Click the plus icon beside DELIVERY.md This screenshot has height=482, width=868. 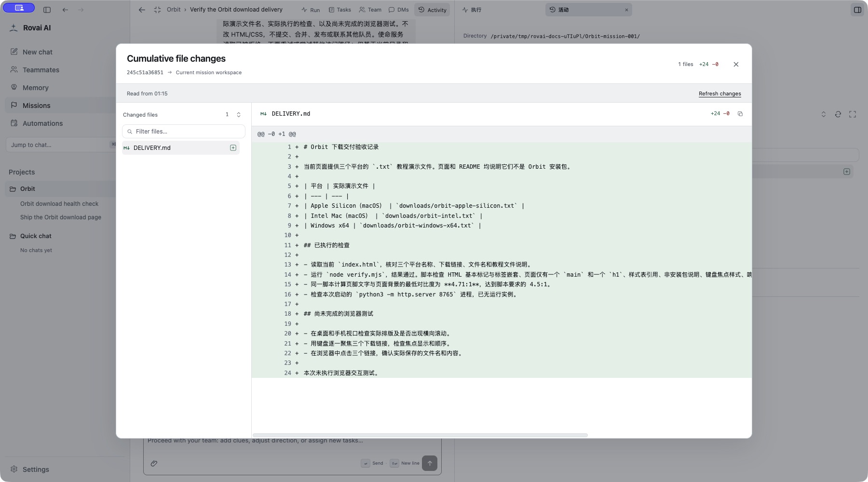pyautogui.click(x=233, y=148)
